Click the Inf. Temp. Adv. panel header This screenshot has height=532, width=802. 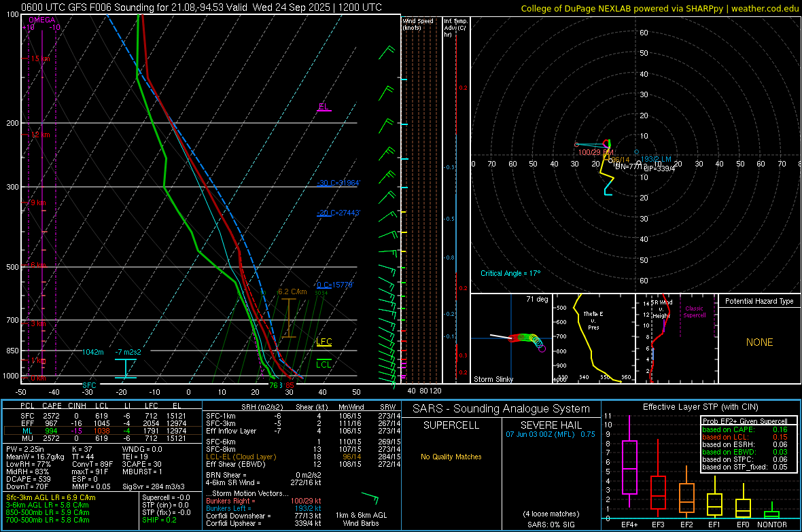(455, 28)
